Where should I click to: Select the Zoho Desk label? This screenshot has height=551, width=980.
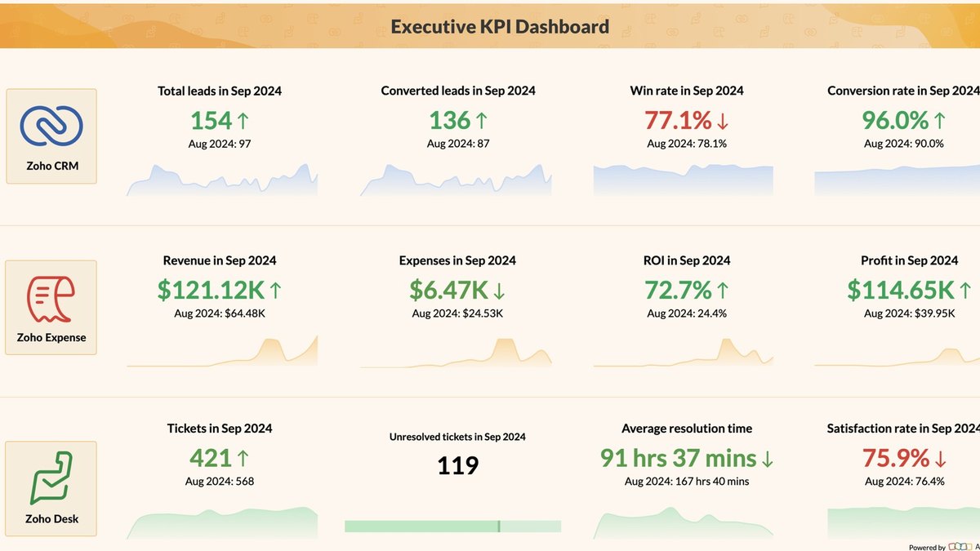pos(51,518)
